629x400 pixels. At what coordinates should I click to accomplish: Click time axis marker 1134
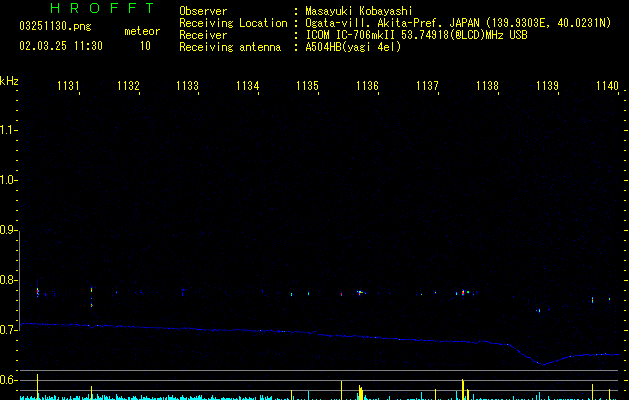click(248, 85)
